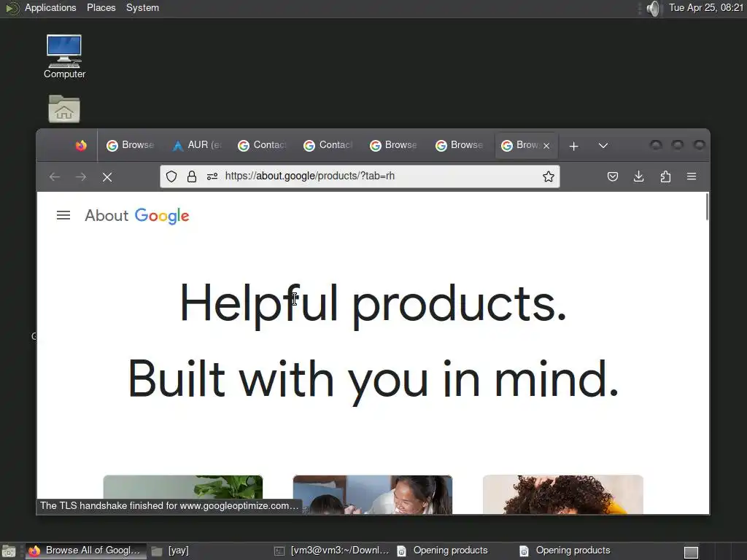View site security via padlock icon

pos(192,176)
